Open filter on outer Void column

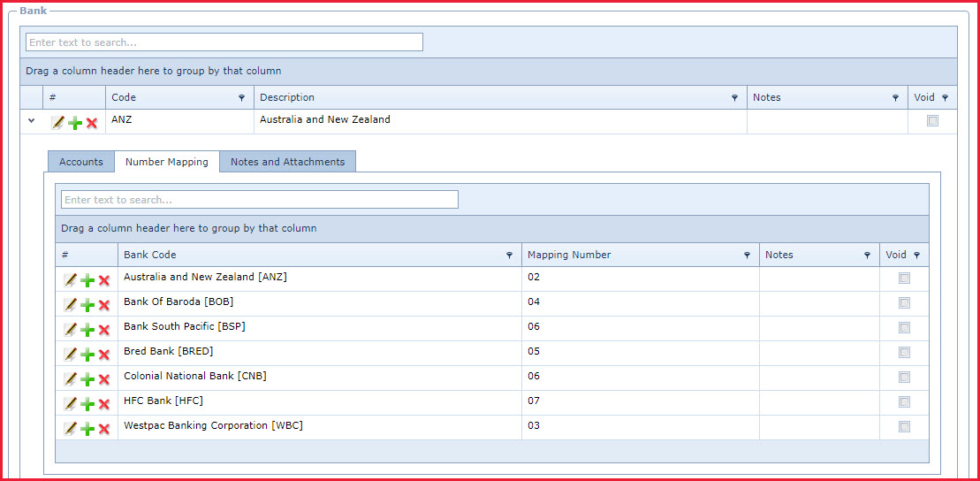(x=945, y=98)
